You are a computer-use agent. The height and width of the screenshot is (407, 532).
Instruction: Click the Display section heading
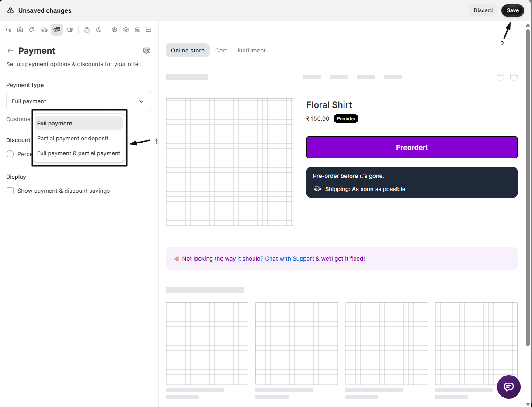pos(16,177)
